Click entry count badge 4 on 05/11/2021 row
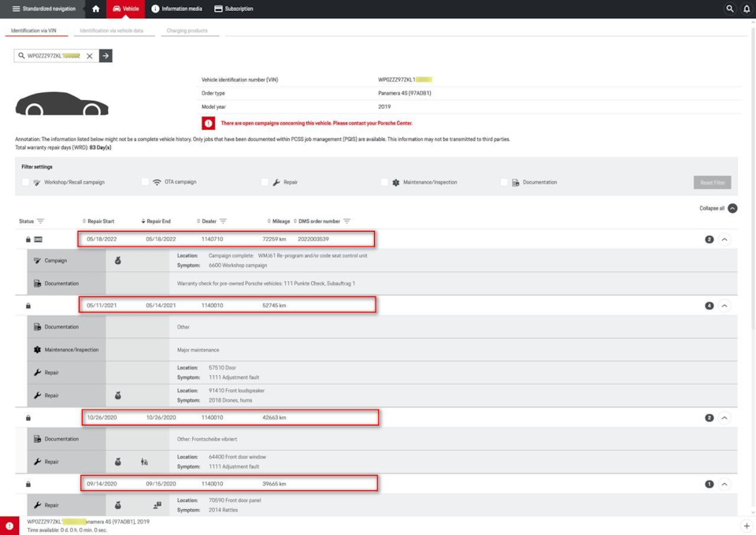This screenshot has width=756, height=535. [x=710, y=306]
